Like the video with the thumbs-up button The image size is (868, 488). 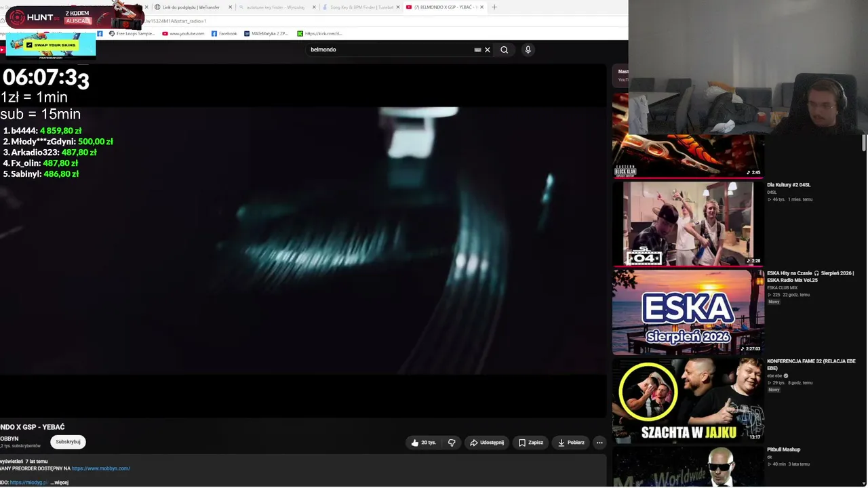(423, 443)
